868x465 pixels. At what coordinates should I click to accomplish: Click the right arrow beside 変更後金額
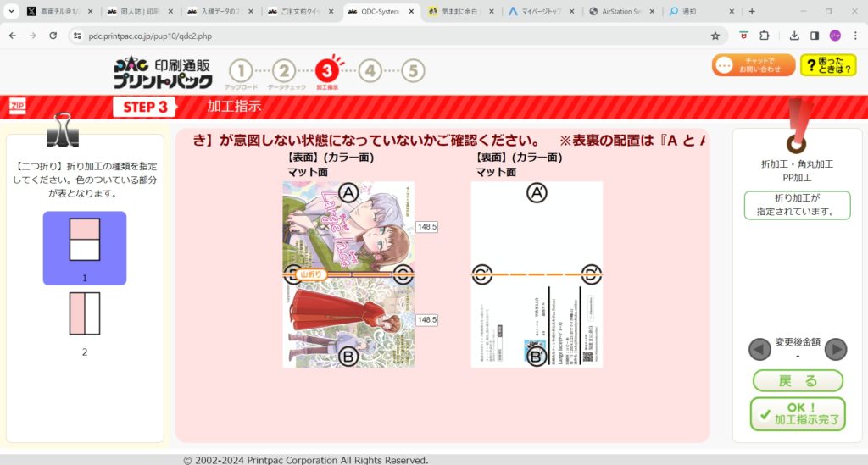[x=836, y=349]
